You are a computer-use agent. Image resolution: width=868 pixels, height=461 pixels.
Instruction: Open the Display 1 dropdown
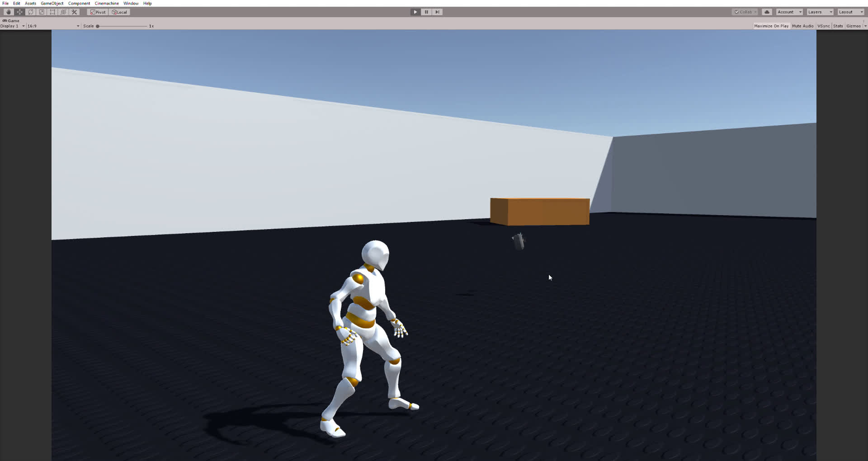tap(13, 26)
